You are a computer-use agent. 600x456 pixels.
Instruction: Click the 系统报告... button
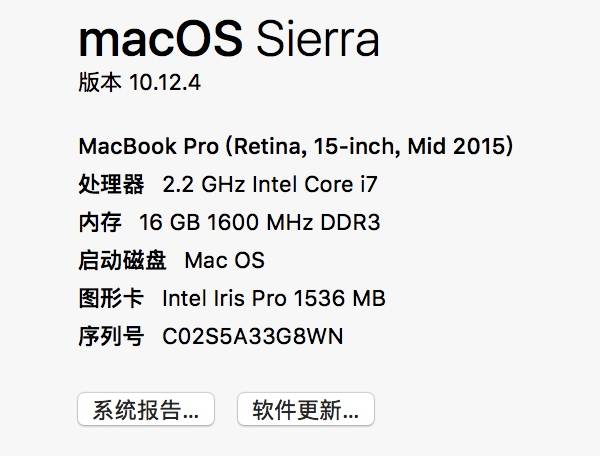(145, 410)
